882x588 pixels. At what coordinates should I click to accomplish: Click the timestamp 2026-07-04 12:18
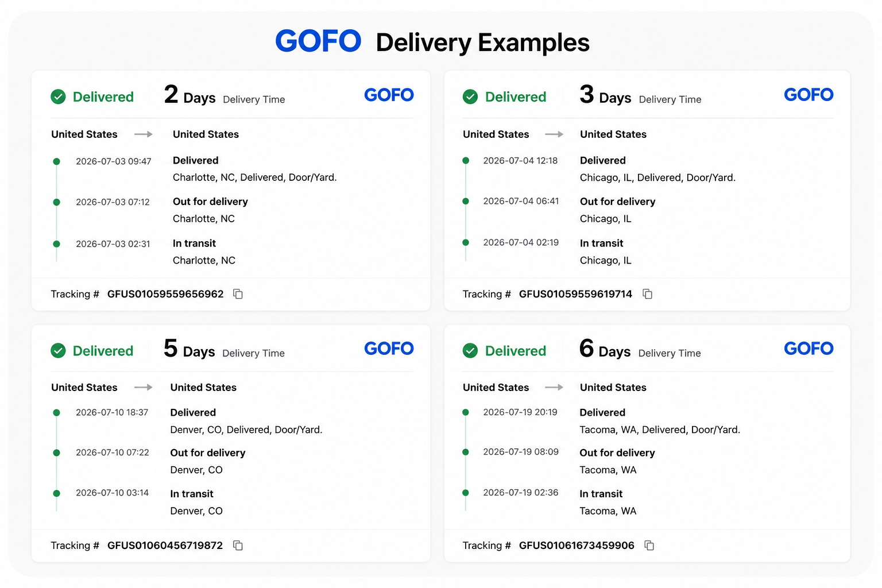tap(520, 161)
